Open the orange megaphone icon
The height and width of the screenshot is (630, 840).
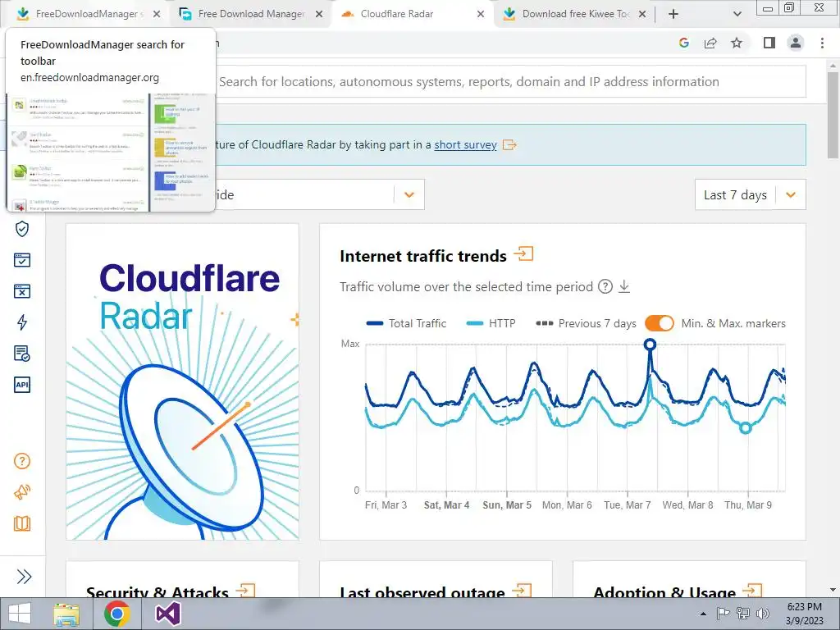point(22,492)
